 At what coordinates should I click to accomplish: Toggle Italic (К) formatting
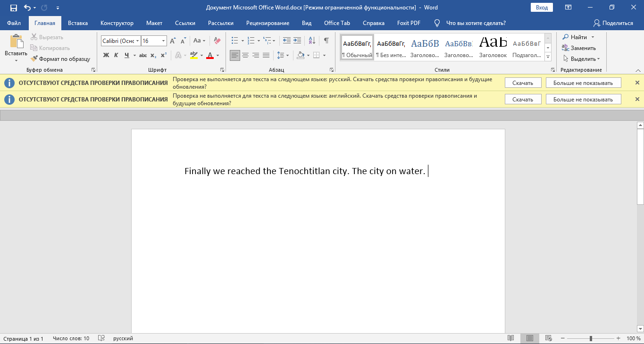pos(116,55)
